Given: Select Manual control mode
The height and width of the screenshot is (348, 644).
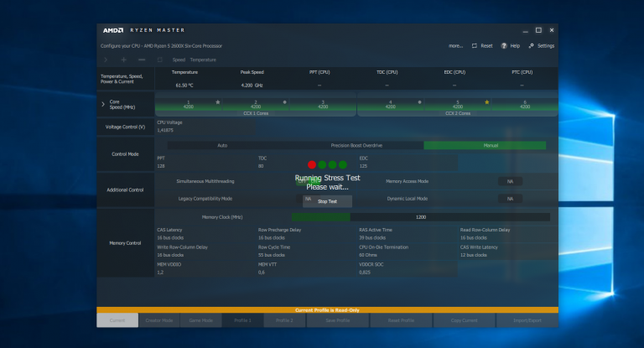Looking at the screenshot, I should (x=485, y=145).
